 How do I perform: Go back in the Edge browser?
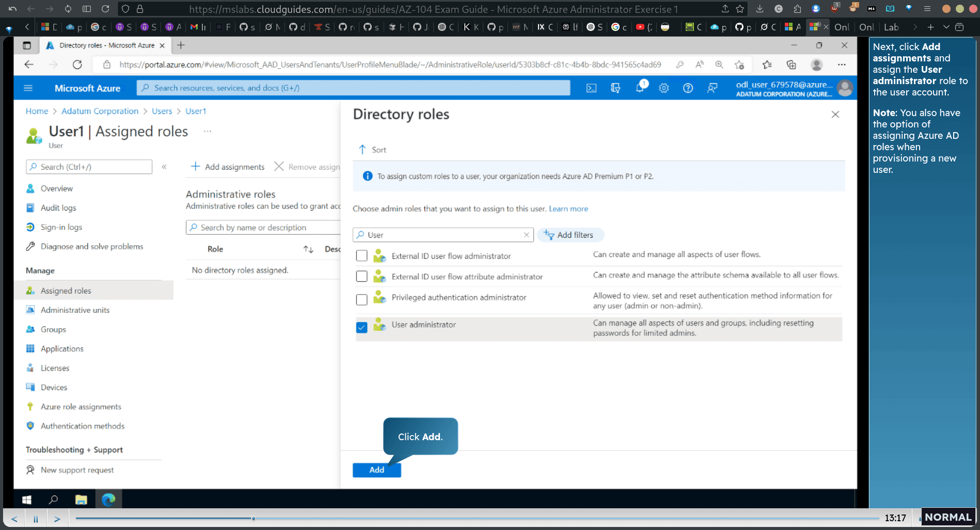click(29, 65)
